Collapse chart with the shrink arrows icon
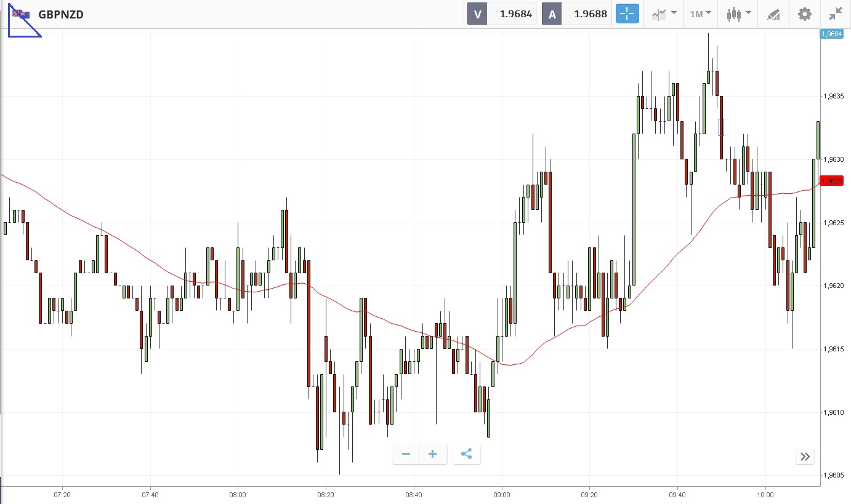The height and width of the screenshot is (504, 851). pyautogui.click(x=836, y=14)
